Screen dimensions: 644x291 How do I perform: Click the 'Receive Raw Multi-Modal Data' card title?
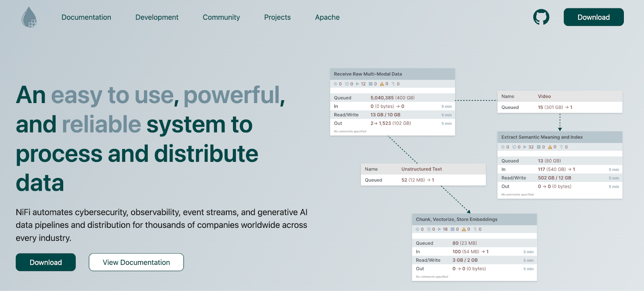tap(368, 74)
